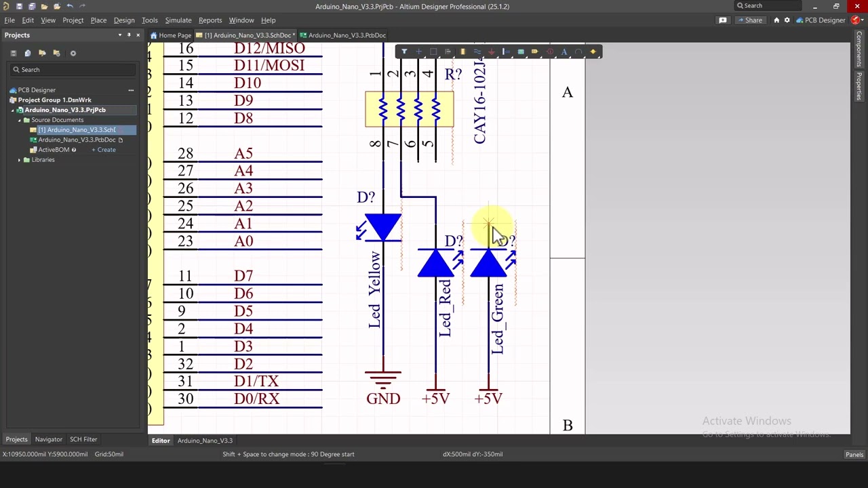Switch to Home Page tab
Image resolution: width=868 pixels, height=488 pixels.
click(x=171, y=35)
